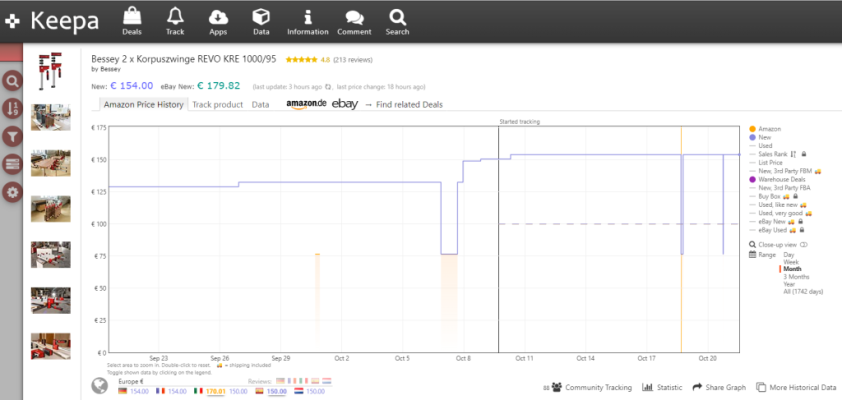Toggle the Close-up view switch
Viewport: 842px width, 400px height.
804,245
